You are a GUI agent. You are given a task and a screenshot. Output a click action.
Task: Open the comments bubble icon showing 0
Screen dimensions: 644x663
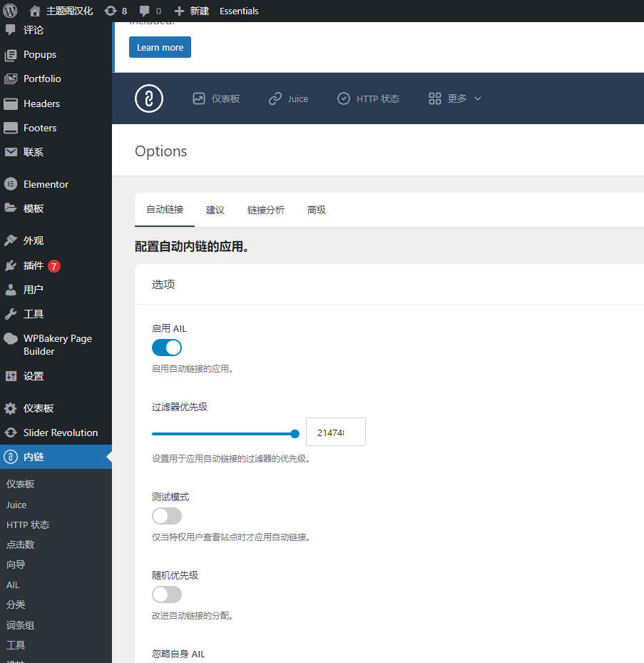[145, 11]
